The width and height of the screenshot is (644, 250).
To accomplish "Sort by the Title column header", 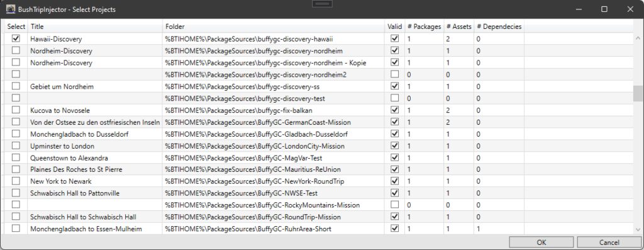I will [95, 26].
